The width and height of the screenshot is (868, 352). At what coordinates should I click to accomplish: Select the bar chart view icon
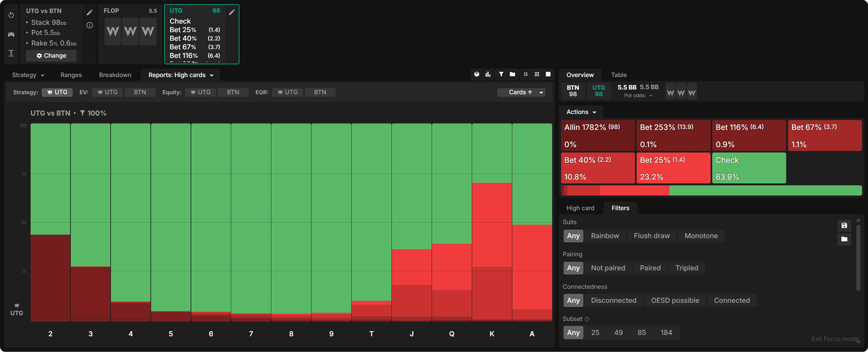point(488,74)
